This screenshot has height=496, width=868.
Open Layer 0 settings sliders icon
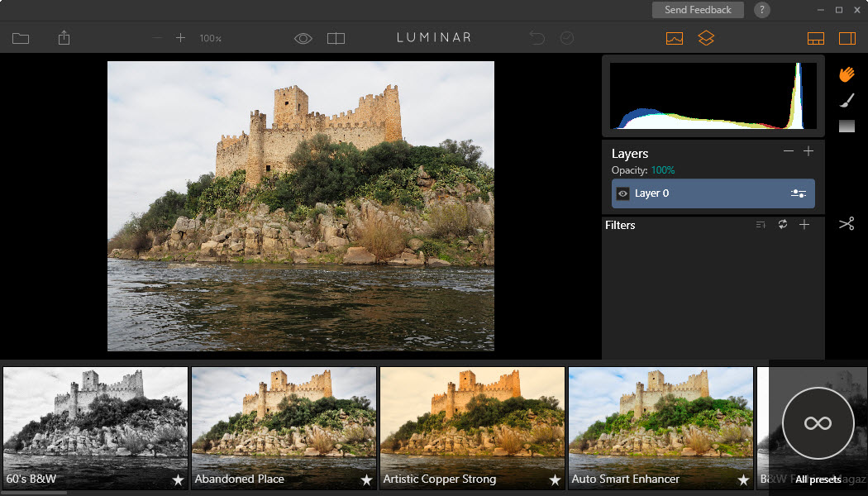(799, 193)
